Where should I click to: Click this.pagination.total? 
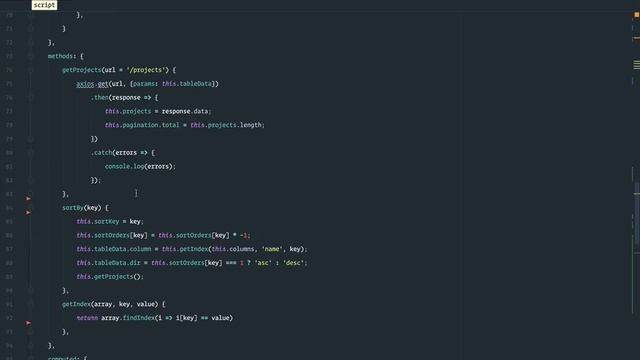coord(142,125)
